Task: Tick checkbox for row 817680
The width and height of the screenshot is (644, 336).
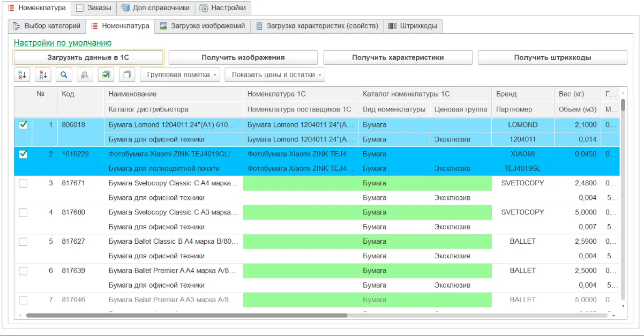Action: (x=23, y=213)
